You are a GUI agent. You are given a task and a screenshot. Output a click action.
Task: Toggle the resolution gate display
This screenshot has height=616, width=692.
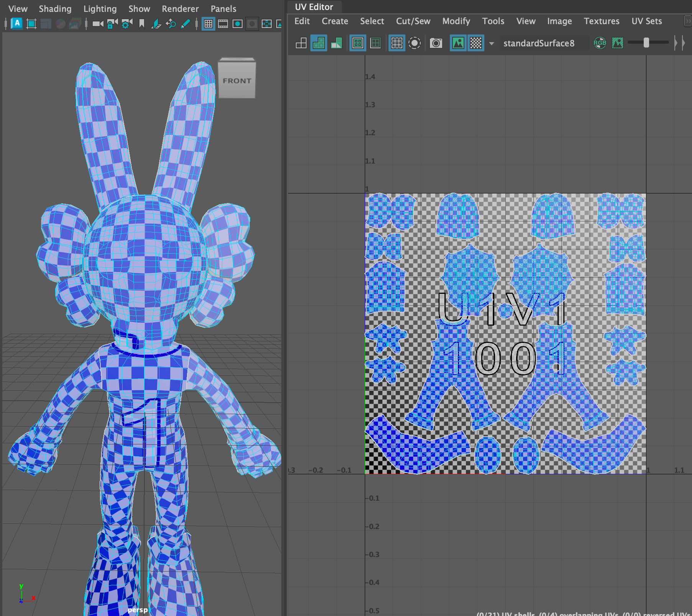coord(238,24)
